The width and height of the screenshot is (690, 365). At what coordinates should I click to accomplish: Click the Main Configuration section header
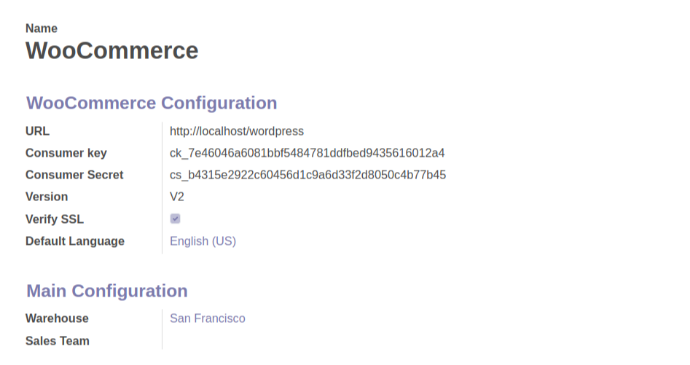click(107, 291)
